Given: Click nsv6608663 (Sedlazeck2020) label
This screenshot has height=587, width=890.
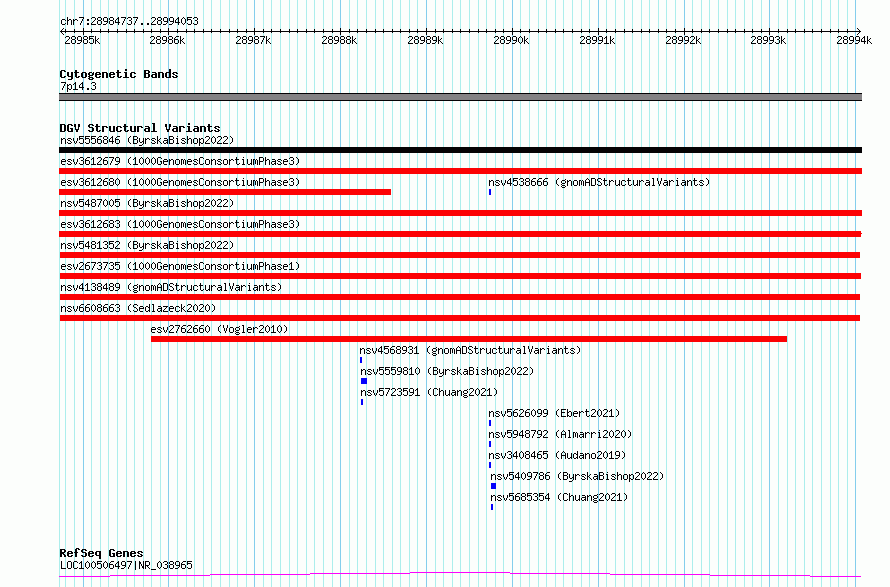Looking at the screenshot, I should (138, 308).
